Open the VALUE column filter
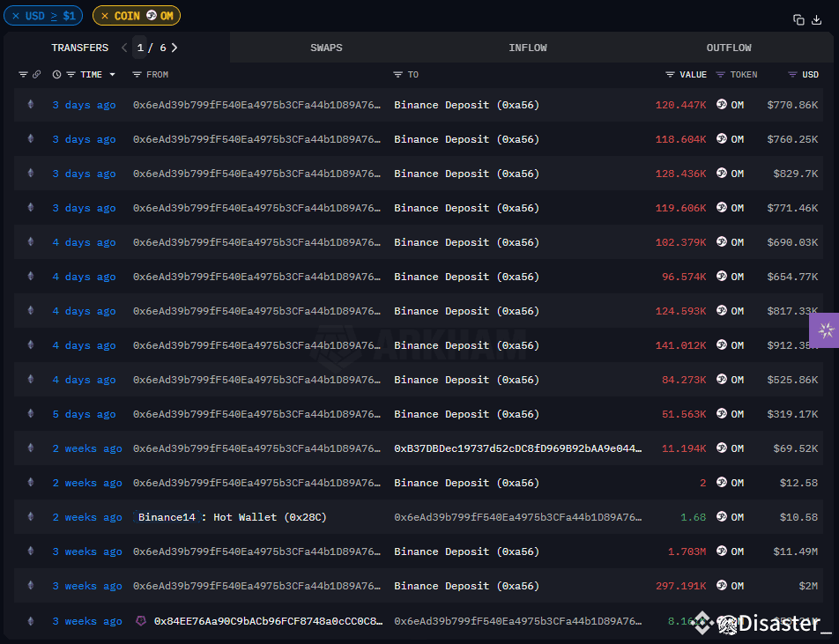This screenshot has height=644, width=839. pos(670,74)
